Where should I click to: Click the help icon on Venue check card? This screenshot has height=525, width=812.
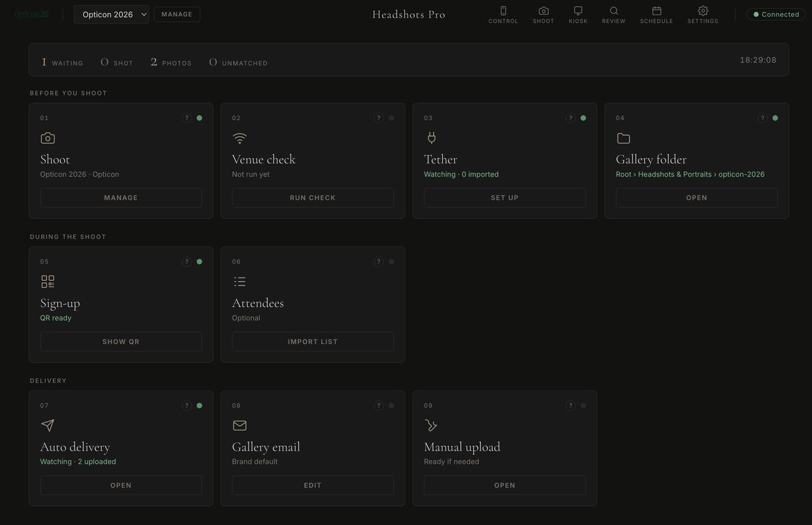pos(379,118)
